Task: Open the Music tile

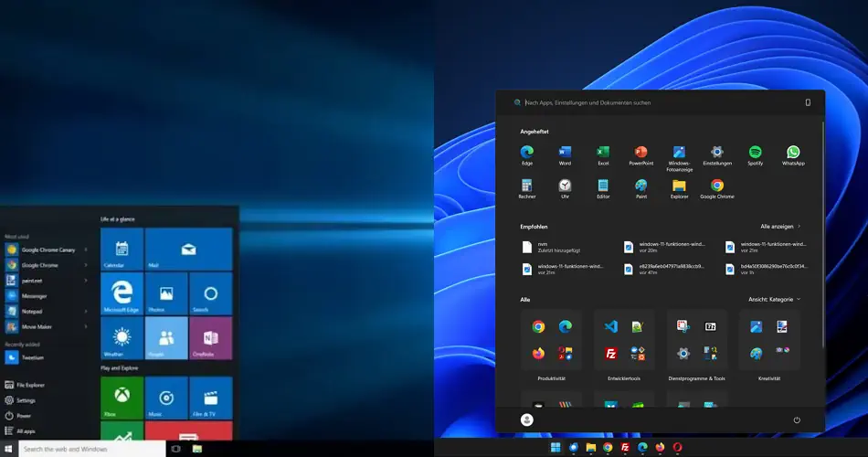Action: click(166, 398)
